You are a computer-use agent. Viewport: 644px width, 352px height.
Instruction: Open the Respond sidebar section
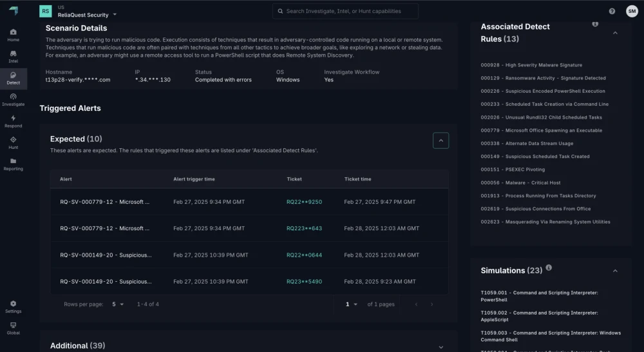click(x=13, y=121)
